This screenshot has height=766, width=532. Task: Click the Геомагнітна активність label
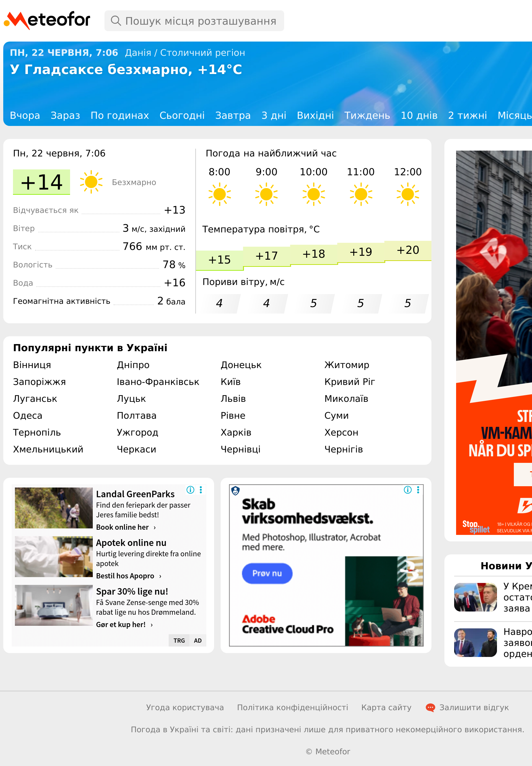coord(62,301)
